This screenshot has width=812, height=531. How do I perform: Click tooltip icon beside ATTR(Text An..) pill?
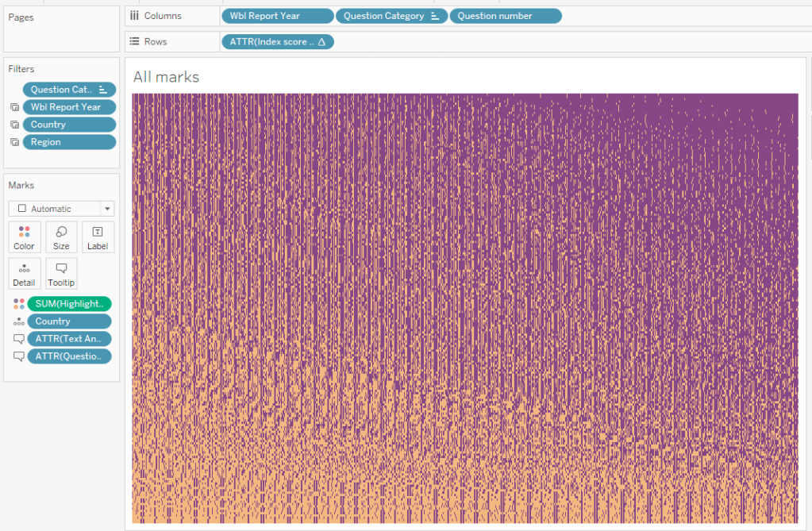[x=18, y=339]
